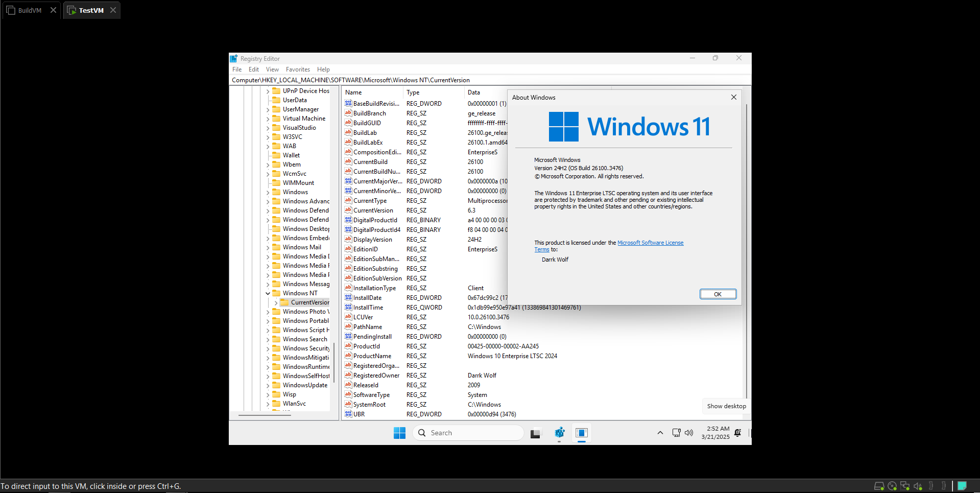Close the BuildVM tab

click(53, 10)
